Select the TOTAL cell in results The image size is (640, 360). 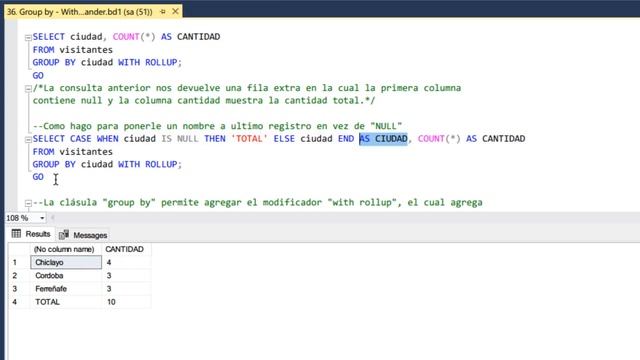coord(66,302)
